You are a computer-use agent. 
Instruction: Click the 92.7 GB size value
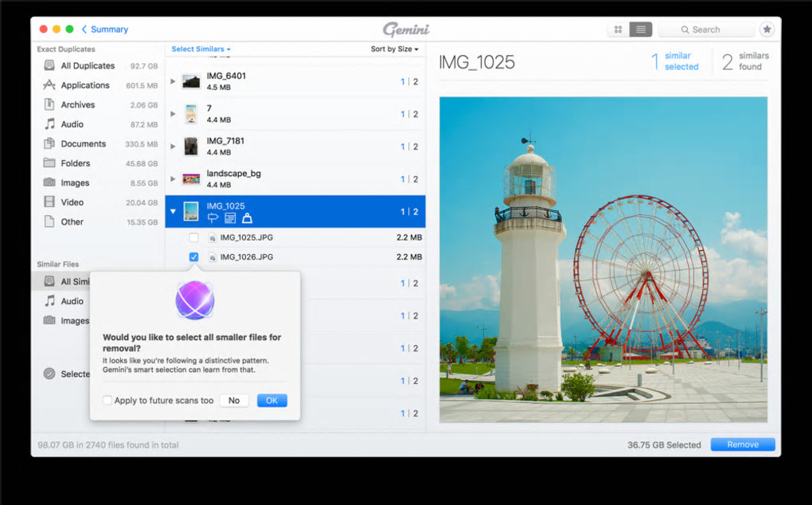(144, 66)
